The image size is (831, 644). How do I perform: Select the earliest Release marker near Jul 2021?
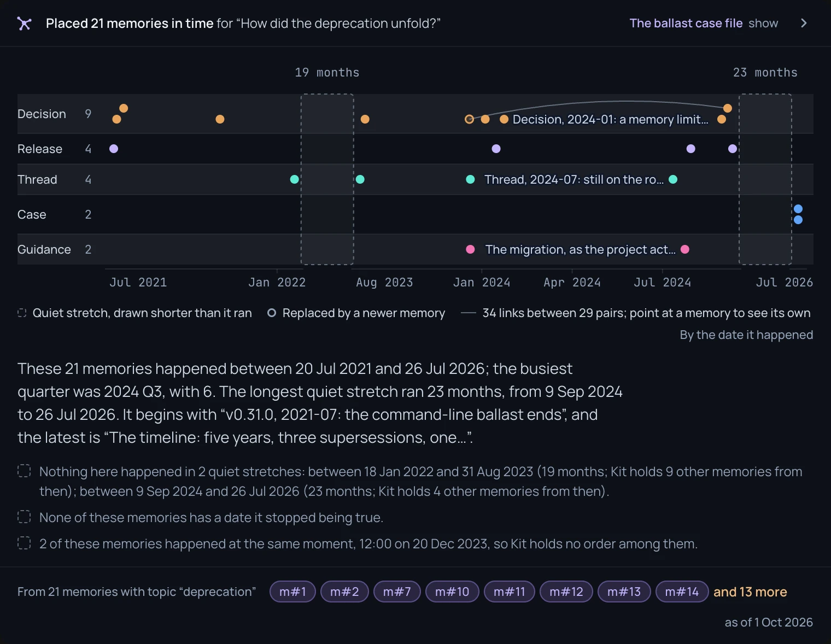[114, 149]
